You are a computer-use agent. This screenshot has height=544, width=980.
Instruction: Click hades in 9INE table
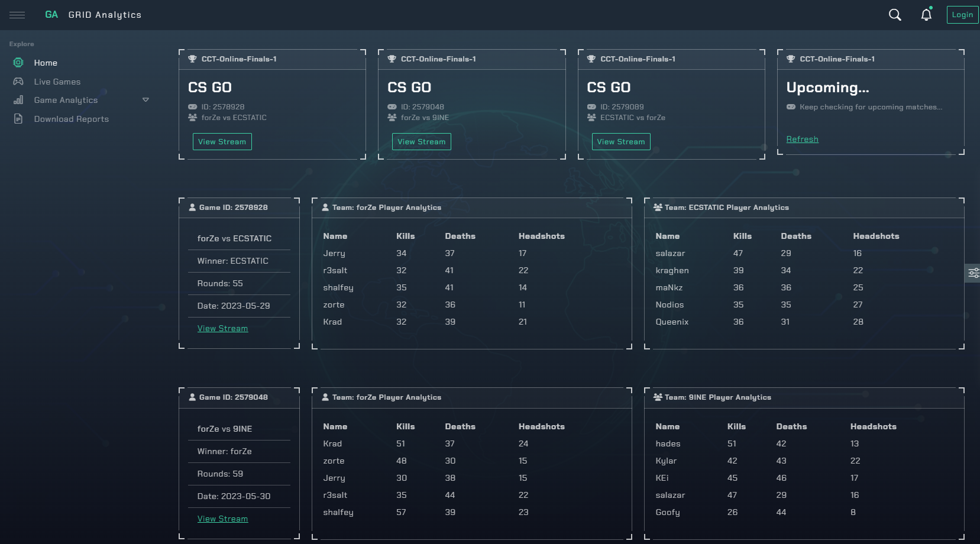[x=668, y=443]
